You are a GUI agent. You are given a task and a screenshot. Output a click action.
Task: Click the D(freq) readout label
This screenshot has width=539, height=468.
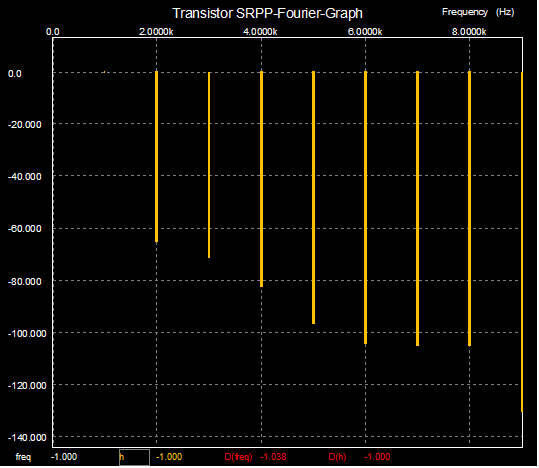tap(238, 457)
